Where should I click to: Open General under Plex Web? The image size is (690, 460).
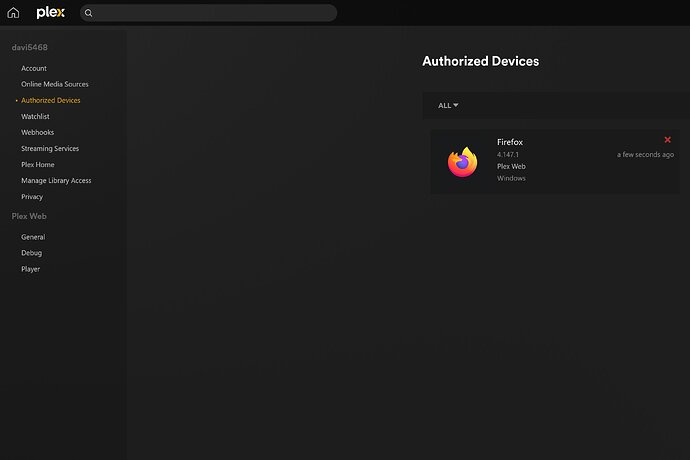coord(33,237)
